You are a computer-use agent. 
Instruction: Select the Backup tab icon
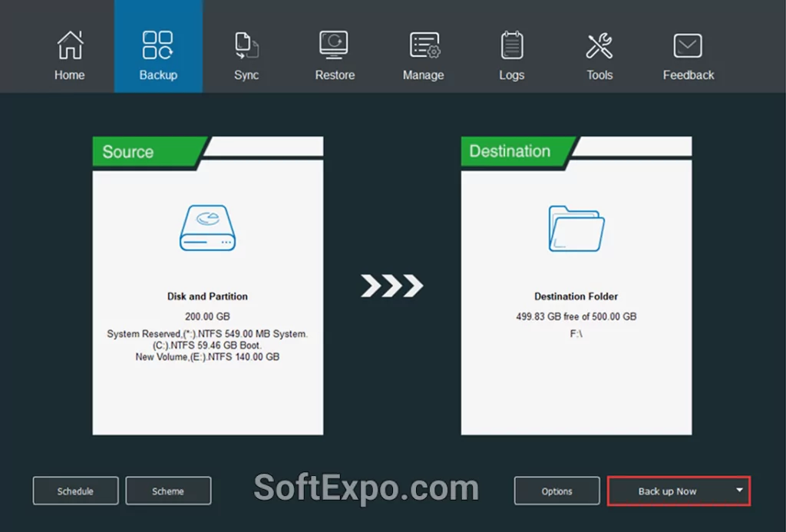(x=158, y=44)
